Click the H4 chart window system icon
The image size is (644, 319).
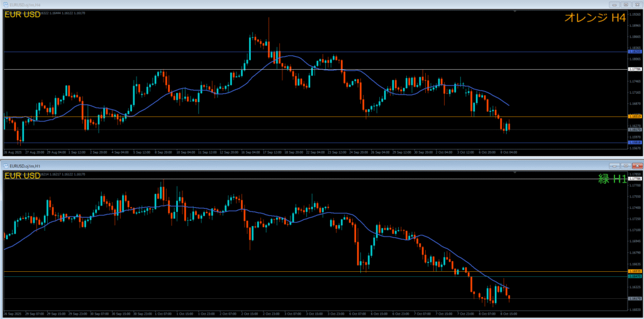coord(5,4)
